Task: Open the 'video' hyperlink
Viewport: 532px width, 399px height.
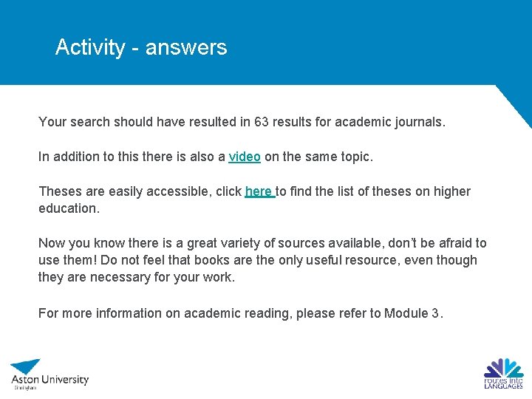Action: coord(245,157)
